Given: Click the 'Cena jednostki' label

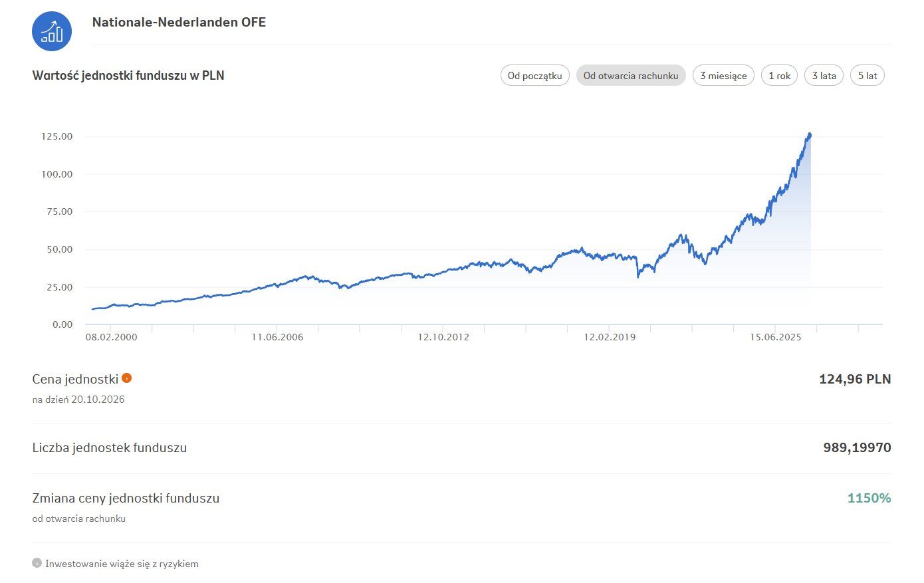Looking at the screenshot, I should click(75, 379).
